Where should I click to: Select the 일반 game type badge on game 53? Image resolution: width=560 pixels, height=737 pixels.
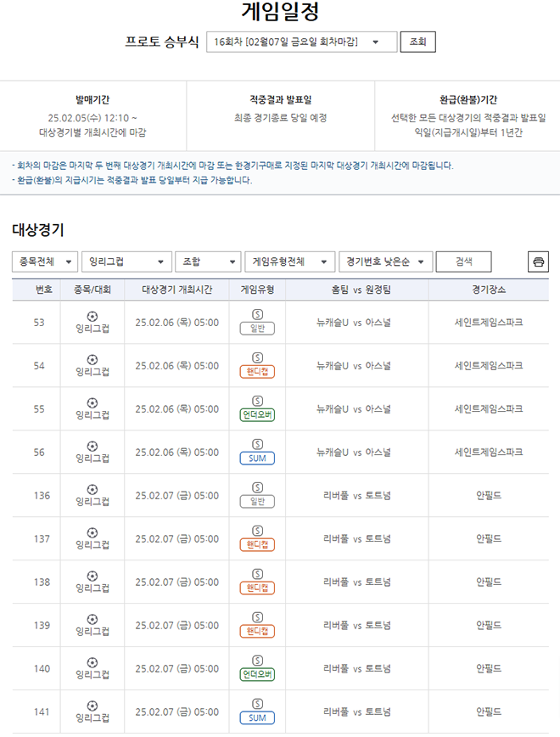tap(258, 328)
